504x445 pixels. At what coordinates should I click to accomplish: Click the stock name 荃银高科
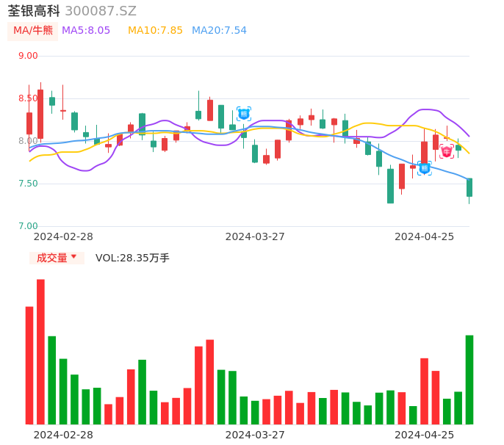(x=34, y=11)
